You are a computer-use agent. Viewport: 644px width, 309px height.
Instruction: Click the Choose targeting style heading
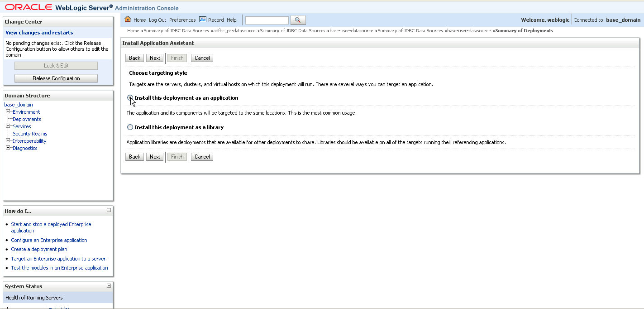pos(158,73)
